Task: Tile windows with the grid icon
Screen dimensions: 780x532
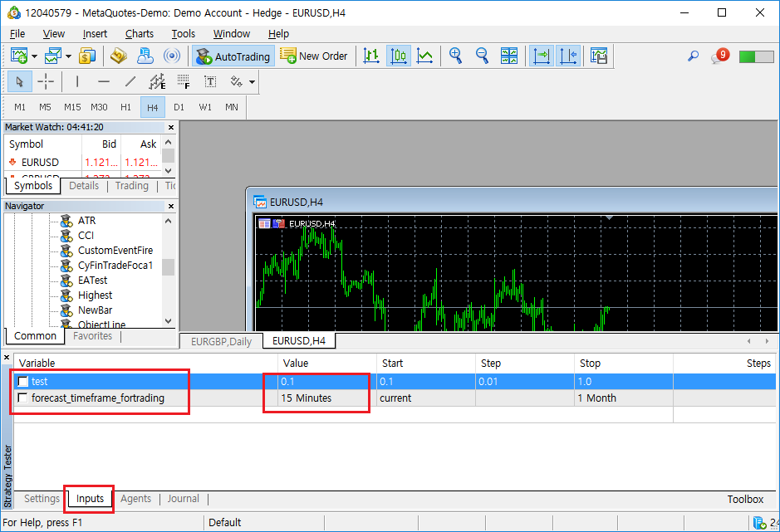Action: pyautogui.click(x=509, y=56)
